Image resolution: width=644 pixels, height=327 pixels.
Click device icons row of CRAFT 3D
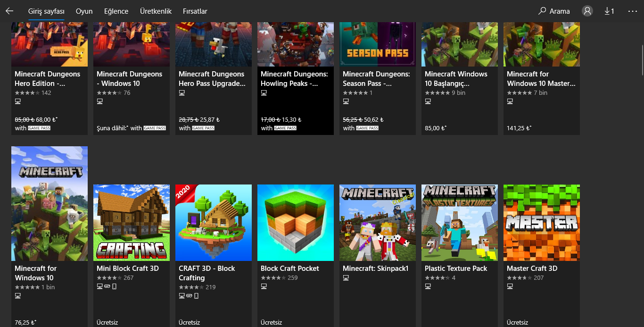point(189,295)
